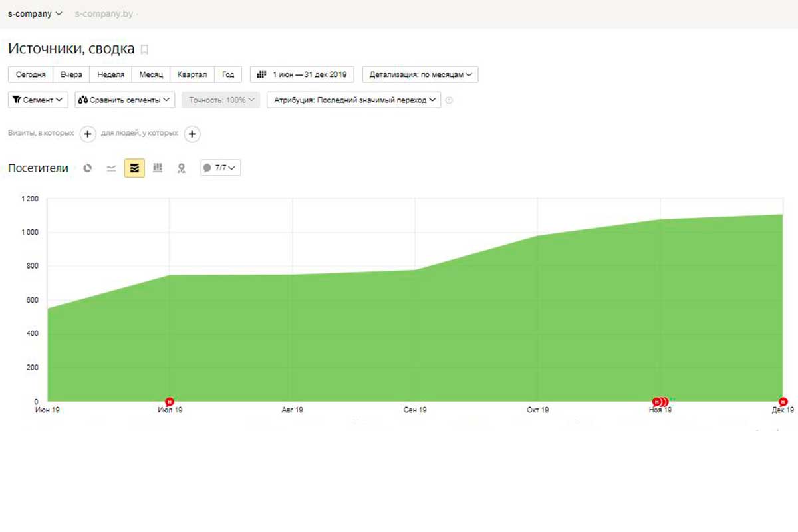Viewport: 798px width, 532px height.
Task: Switch chart to map view
Action: tap(181, 168)
